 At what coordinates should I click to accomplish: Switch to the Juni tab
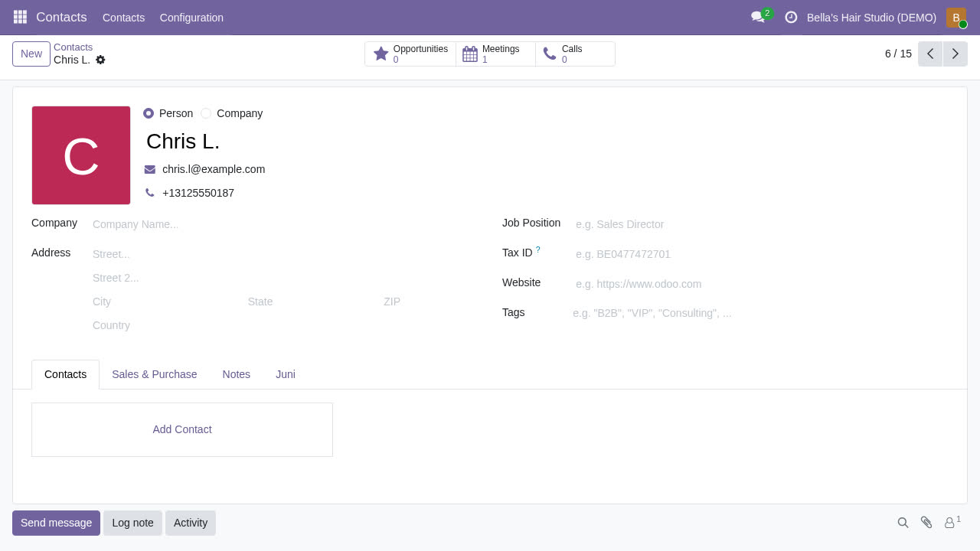(x=286, y=374)
